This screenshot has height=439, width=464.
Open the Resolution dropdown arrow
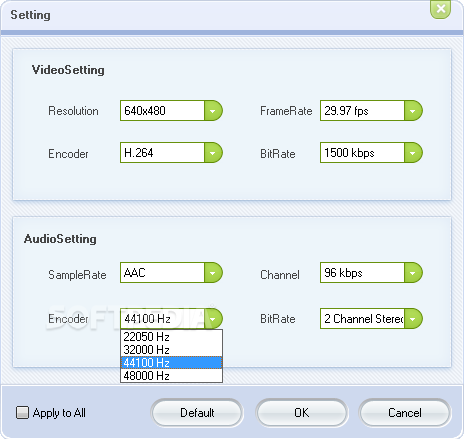pos(213,111)
